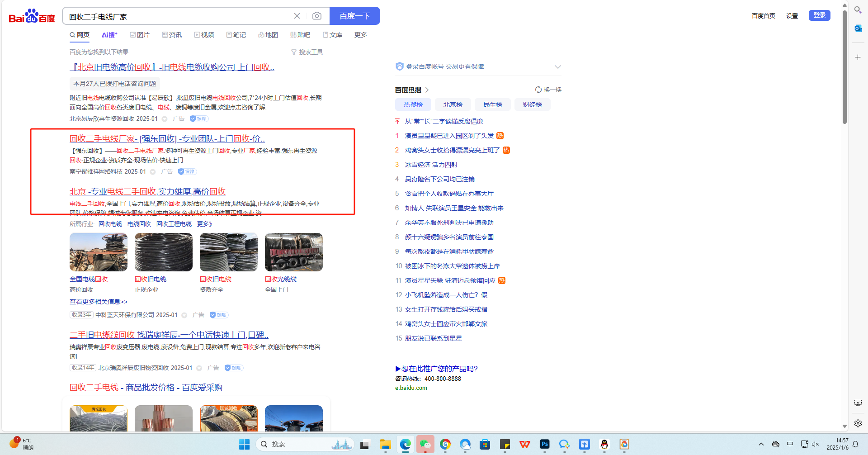Click the 全国电缆回收 cable thumbnail image
The height and width of the screenshot is (455, 868).
99,252
